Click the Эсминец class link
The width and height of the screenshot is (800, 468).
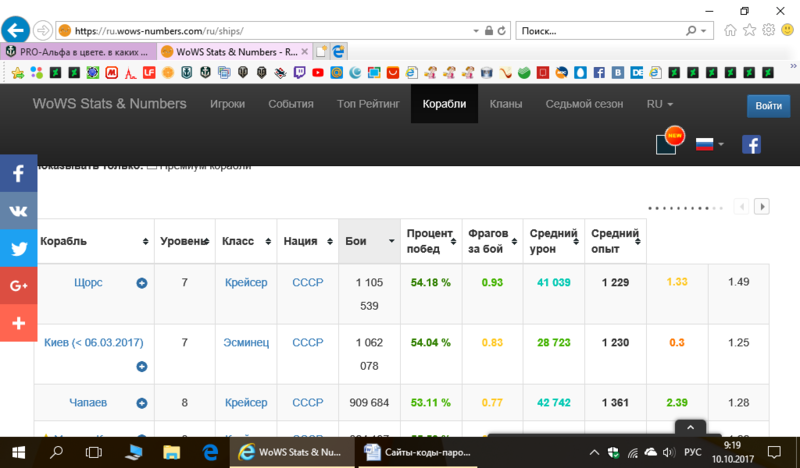pos(246,342)
